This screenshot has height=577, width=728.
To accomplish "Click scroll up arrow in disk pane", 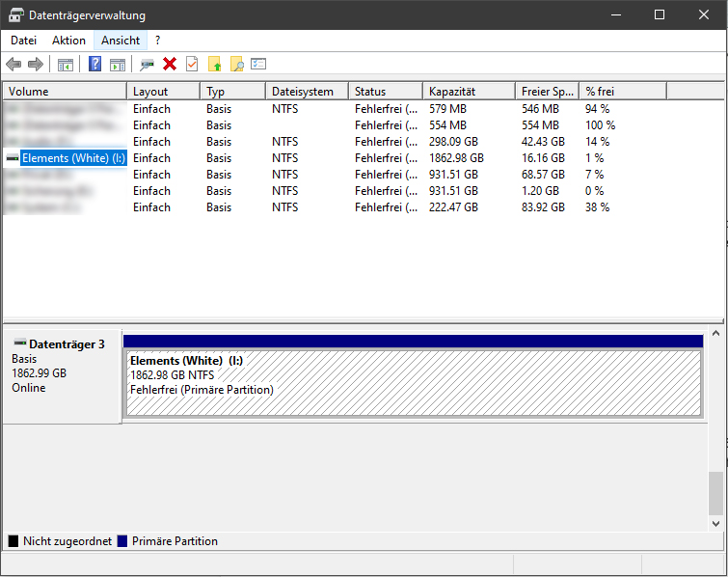I will pyautogui.click(x=715, y=333).
